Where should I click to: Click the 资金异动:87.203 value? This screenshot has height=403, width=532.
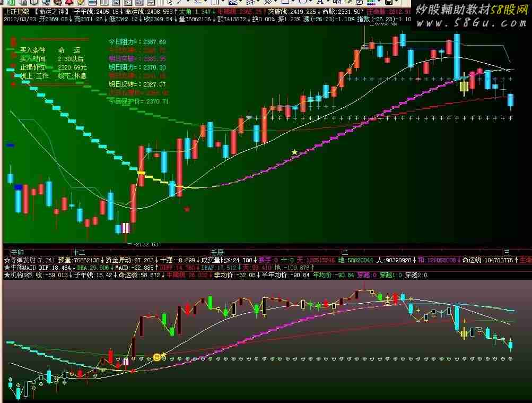(x=129, y=260)
